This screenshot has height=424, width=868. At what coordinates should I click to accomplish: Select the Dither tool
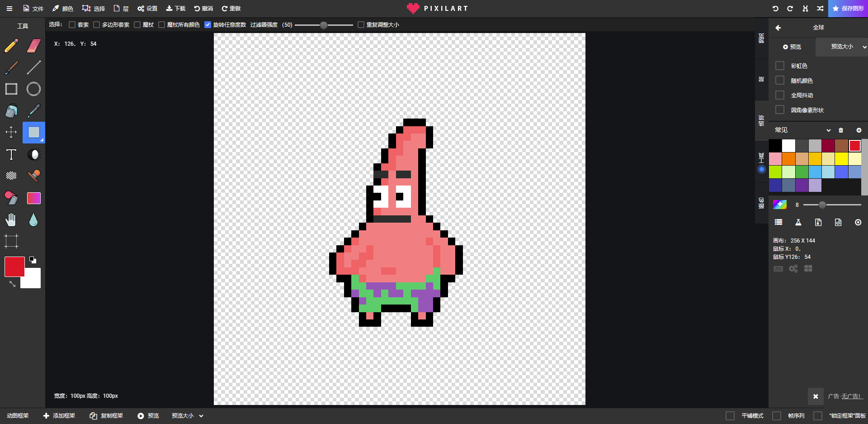click(11, 176)
